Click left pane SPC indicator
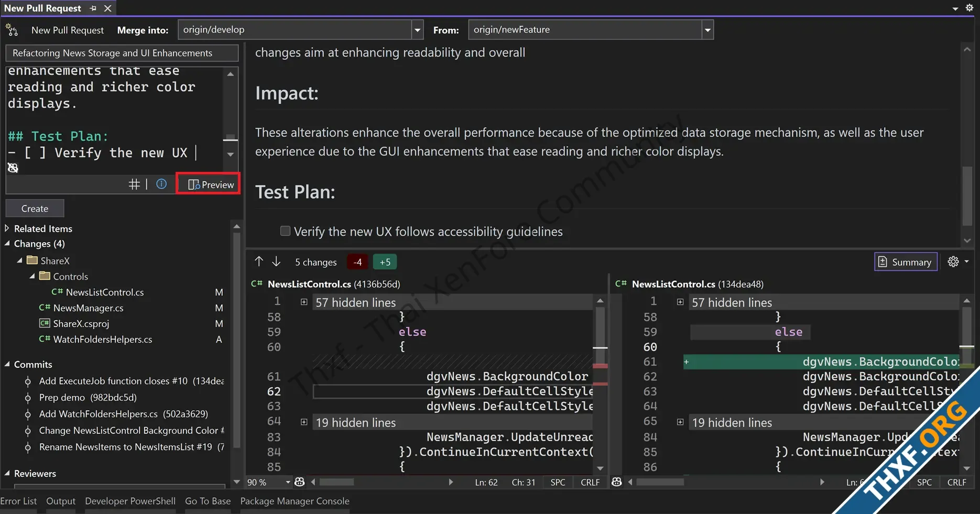This screenshot has width=980, height=514. (558, 482)
